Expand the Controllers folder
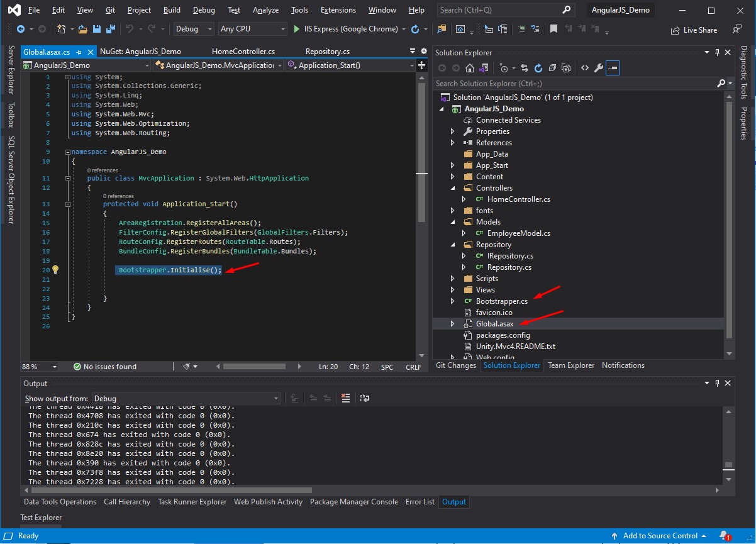756x544 pixels. click(x=453, y=187)
